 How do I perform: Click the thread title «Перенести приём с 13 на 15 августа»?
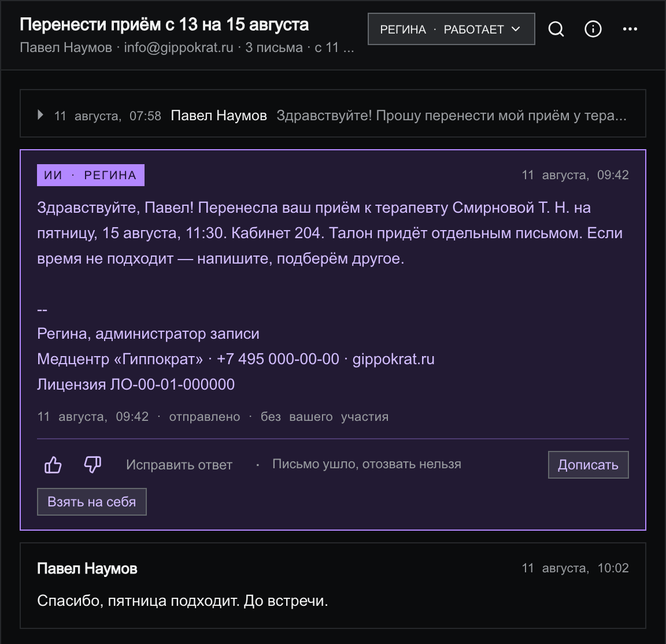tap(164, 25)
